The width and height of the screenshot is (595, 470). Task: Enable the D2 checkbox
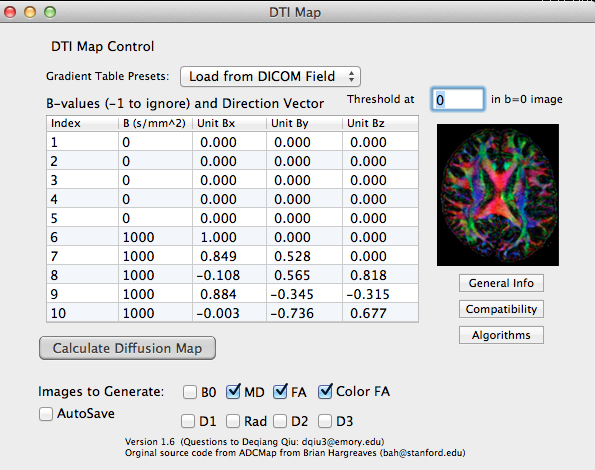pyautogui.click(x=280, y=421)
